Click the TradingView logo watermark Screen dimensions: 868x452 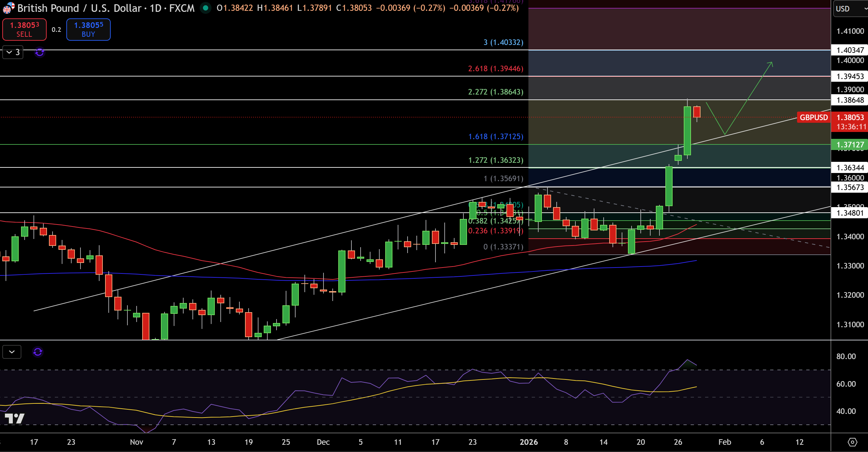(x=15, y=418)
